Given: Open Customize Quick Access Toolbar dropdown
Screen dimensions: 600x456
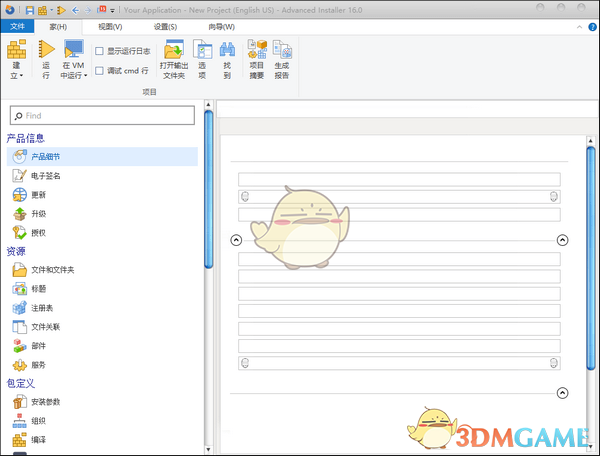Looking at the screenshot, I should tap(112, 11).
